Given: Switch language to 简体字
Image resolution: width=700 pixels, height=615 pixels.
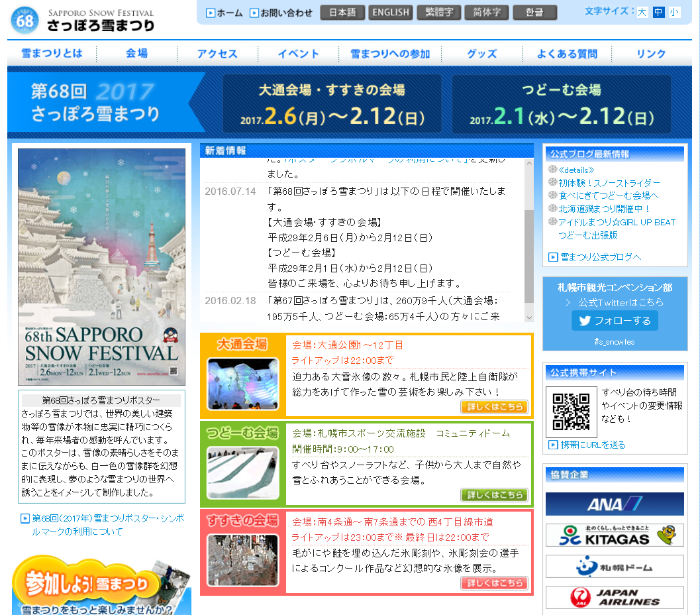Looking at the screenshot, I should pyautogui.click(x=487, y=13).
